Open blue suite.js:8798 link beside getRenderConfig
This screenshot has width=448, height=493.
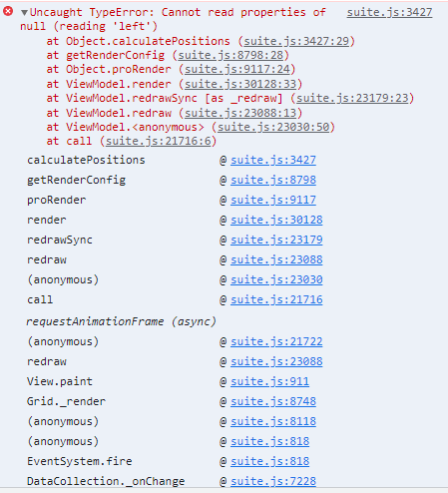273,181
